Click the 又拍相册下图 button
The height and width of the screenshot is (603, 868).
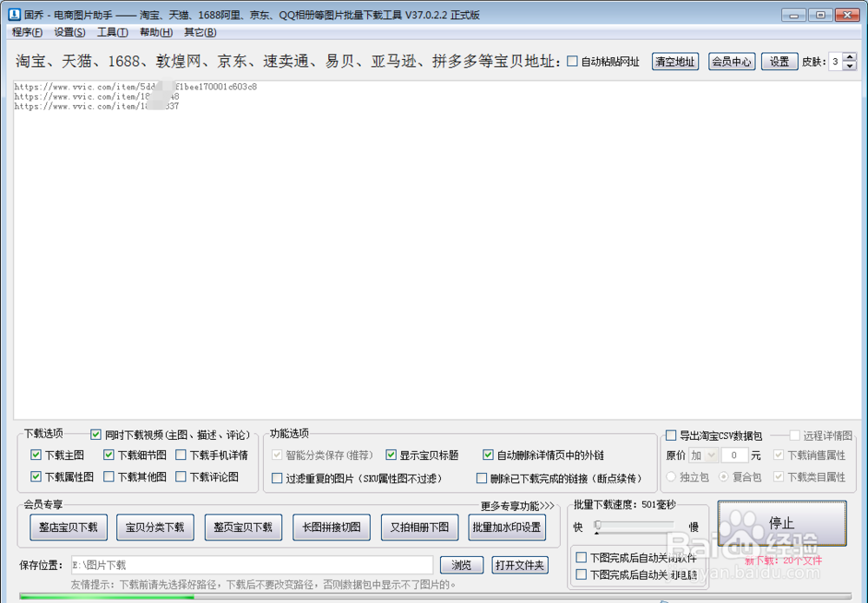(x=419, y=528)
